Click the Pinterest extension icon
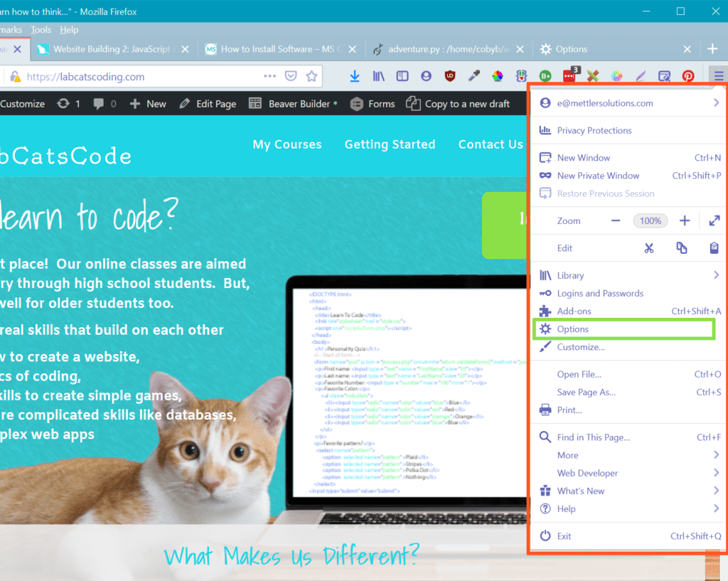 (688, 76)
